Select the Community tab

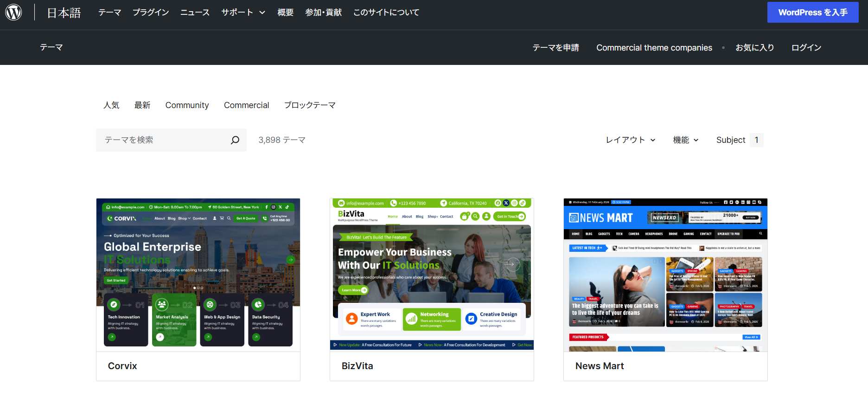tap(187, 105)
